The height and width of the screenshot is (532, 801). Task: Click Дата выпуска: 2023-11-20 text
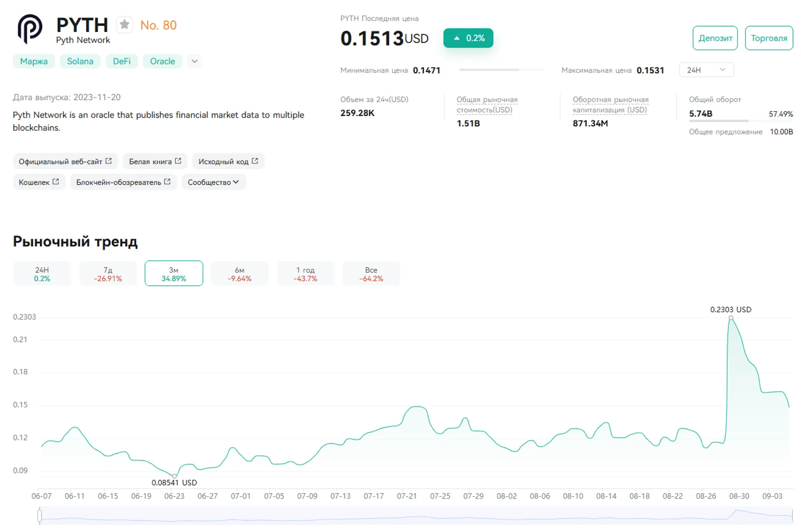pos(67,97)
